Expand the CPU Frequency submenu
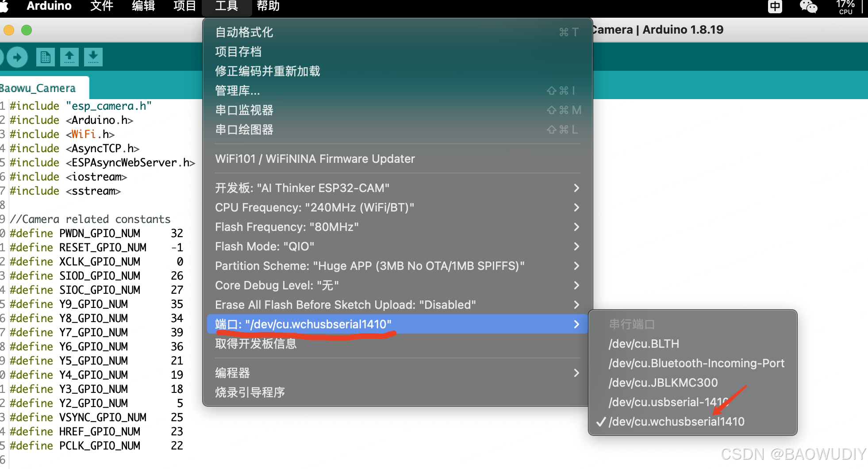The image size is (868, 469). pos(314,207)
